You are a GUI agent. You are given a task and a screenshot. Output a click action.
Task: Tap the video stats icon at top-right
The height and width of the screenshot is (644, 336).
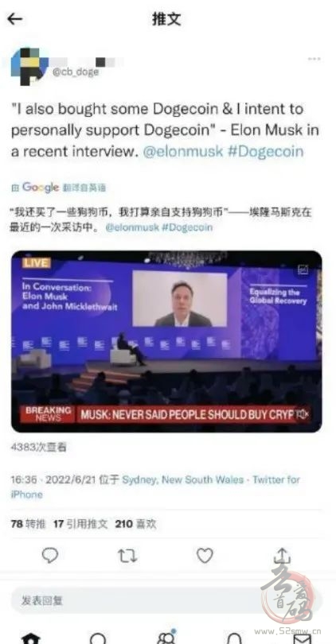coord(303,270)
